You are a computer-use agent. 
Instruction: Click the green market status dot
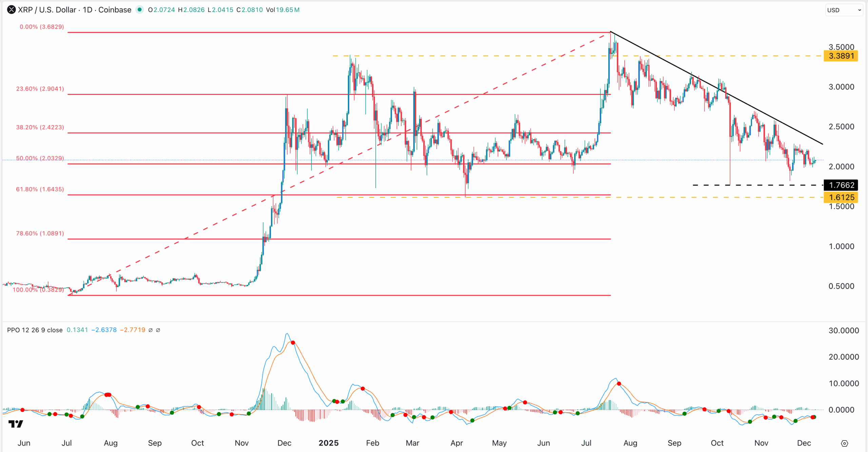[139, 10]
